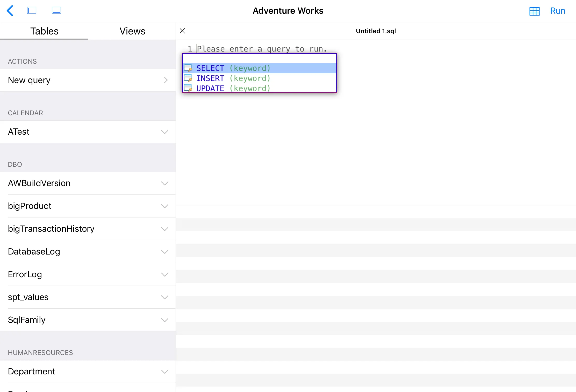Expand the AWBuildVersion table
This screenshot has width=576, height=392.
click(165, 183)
